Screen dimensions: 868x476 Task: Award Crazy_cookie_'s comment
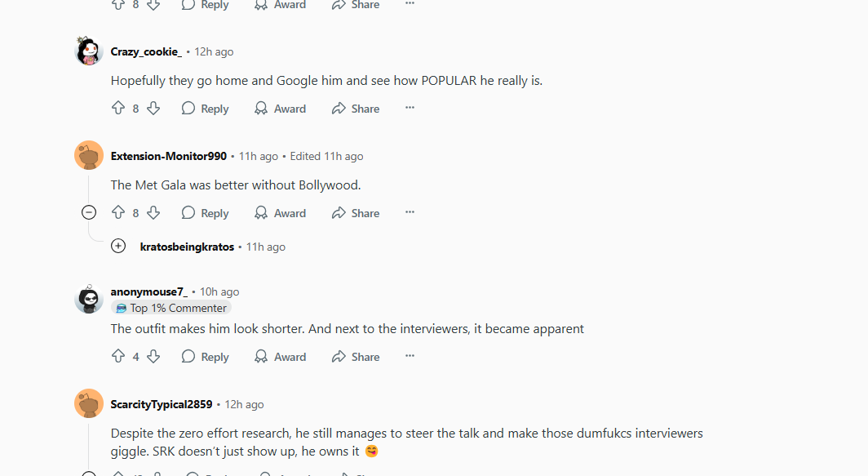pyautogui.click(x=280, y=109)
